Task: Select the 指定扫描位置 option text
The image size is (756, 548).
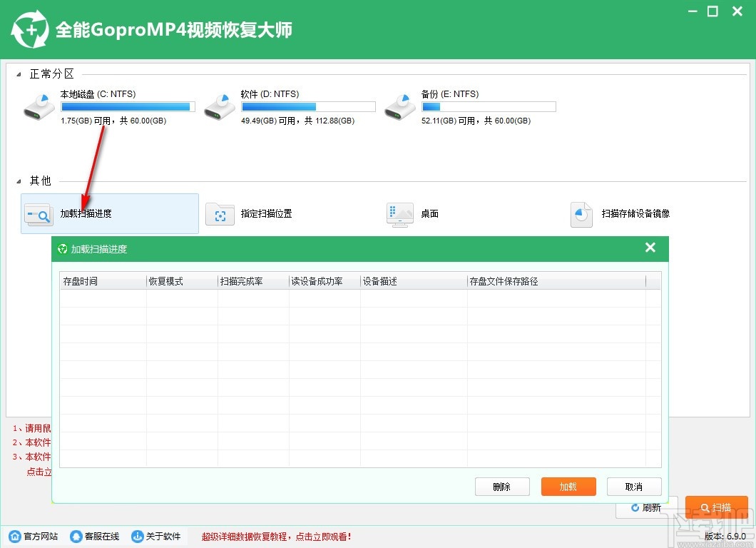Action: tap(266, 213)
